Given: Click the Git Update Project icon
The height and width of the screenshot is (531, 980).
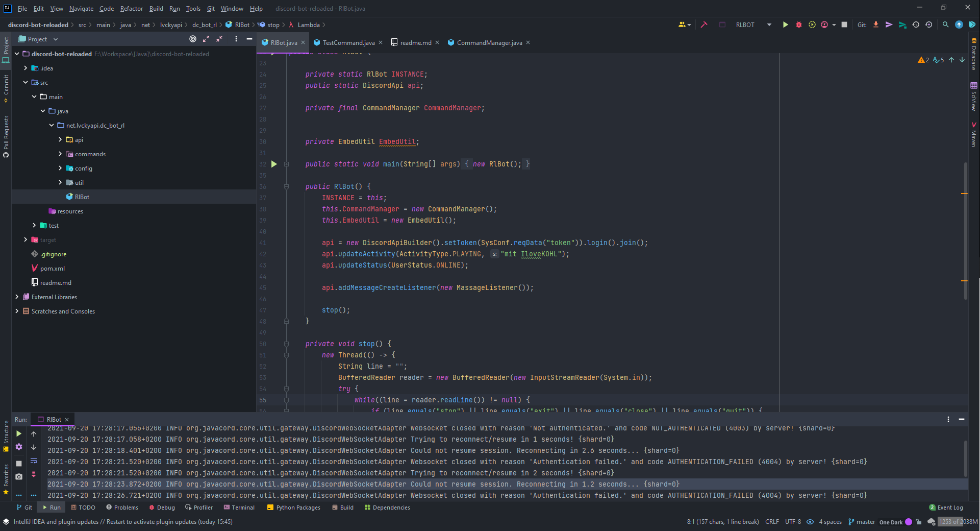Looking at the screenshot, I should [876, 25].
